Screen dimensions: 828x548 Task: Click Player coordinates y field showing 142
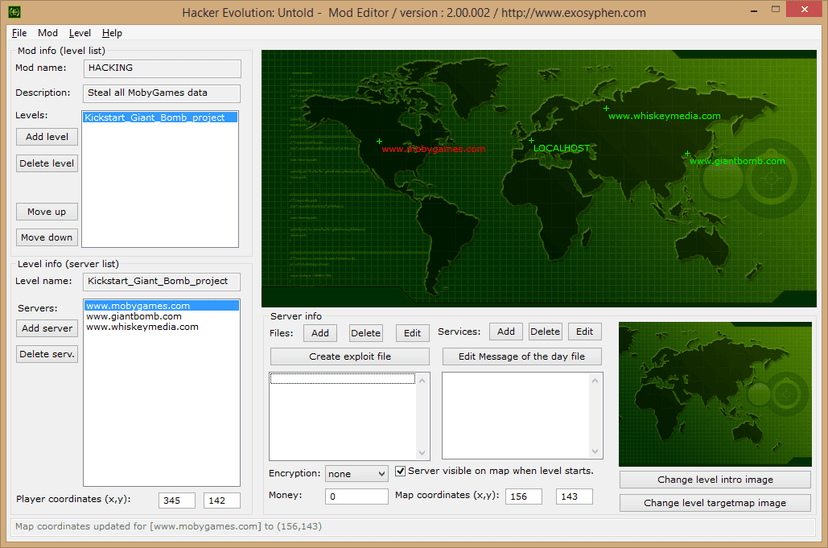pyautogui.click(x=222, y=500)
